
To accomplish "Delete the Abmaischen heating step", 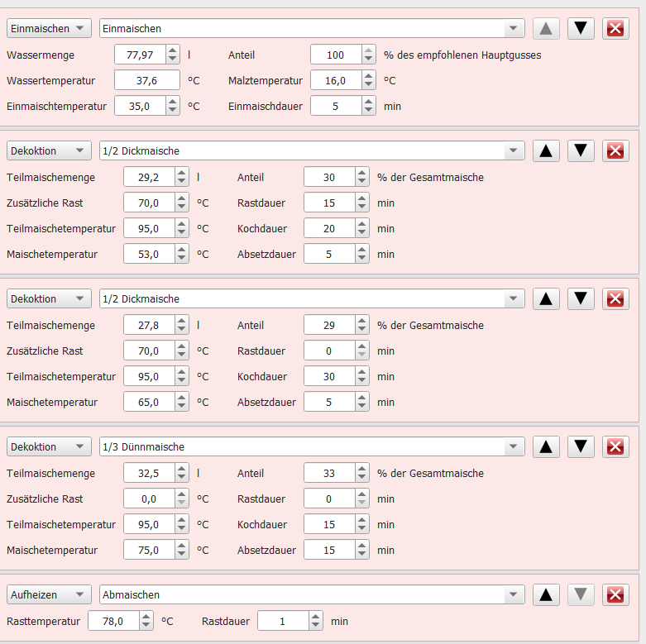I will [x=615, y=594].
